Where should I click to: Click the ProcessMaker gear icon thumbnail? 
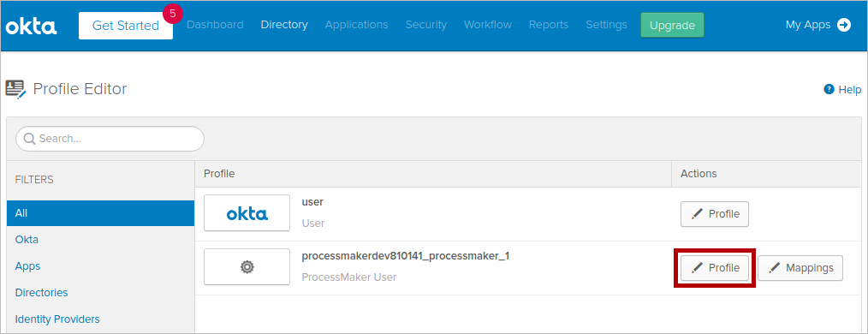pos(247,267)
